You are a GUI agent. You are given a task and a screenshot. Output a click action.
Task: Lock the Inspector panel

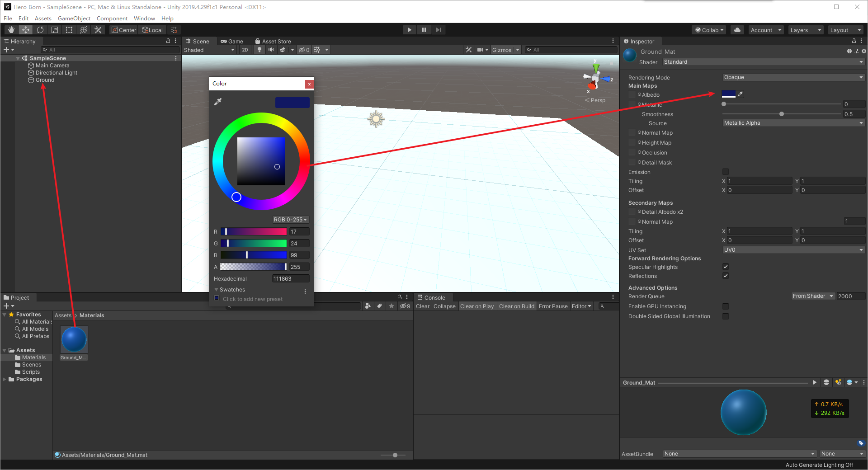(x=854, y=41)
